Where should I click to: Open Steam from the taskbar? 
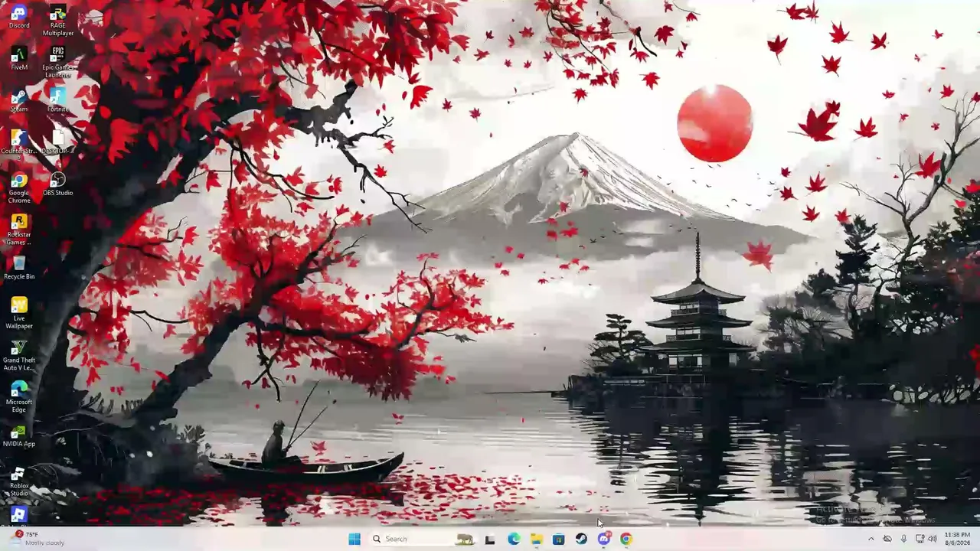click(581, 539)
